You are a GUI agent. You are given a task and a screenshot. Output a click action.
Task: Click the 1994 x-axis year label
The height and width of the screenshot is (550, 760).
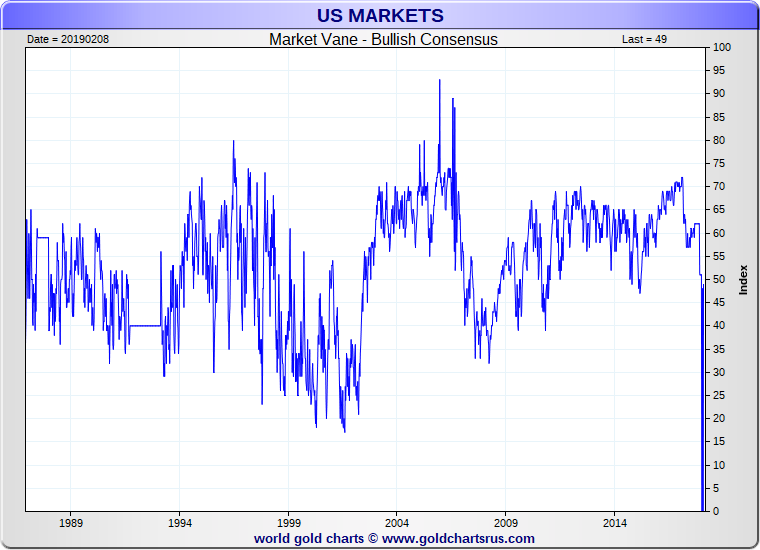[x=180, y=523]
